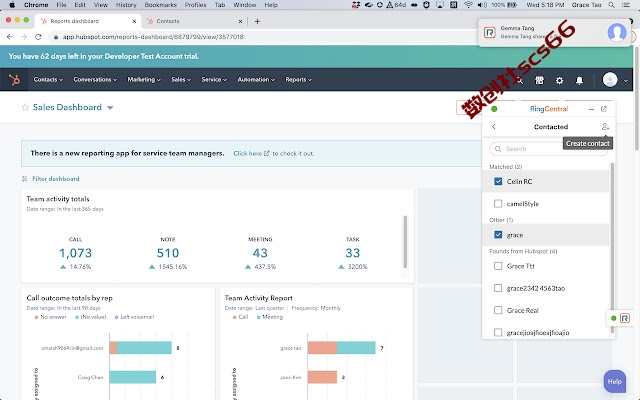Check the grace2342 4563tao contact

498,288
